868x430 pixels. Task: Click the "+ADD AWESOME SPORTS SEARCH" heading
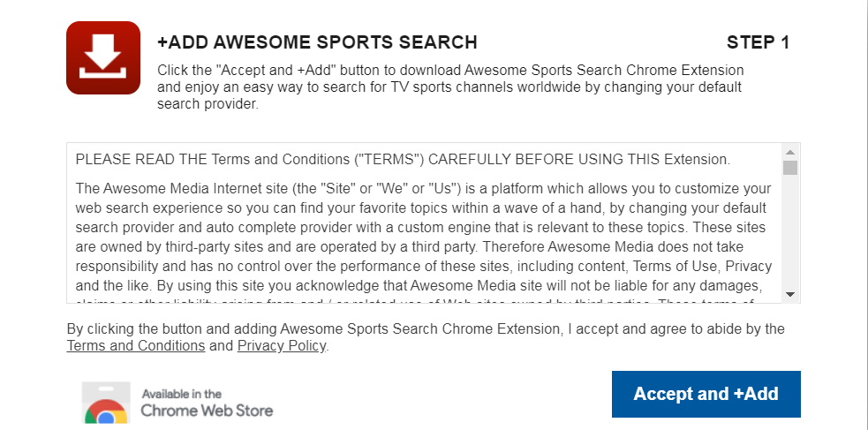(317, 42)
